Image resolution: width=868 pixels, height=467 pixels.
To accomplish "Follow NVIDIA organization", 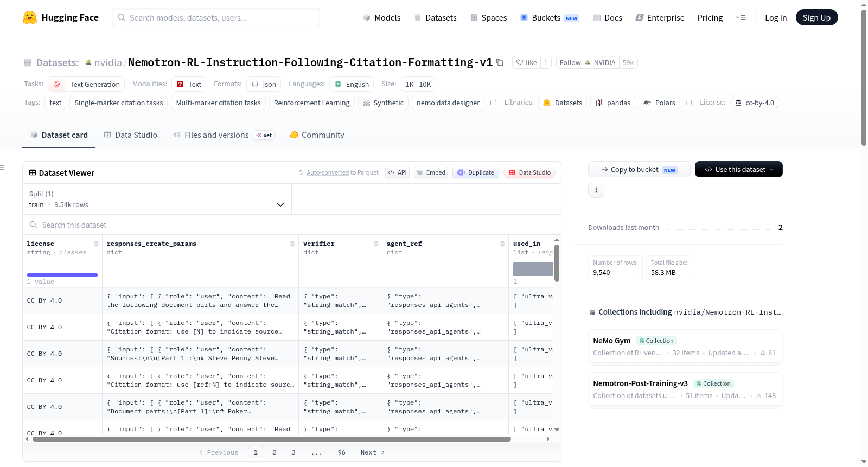I will (588, 62).
